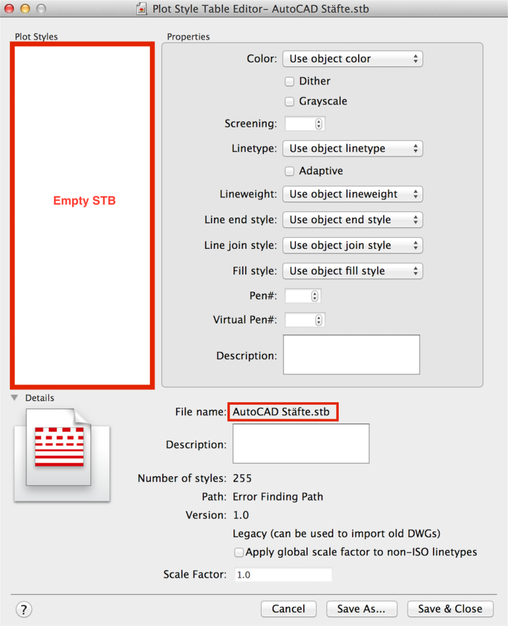Click the Properties Description text box
This screenshot has width=508, height=626.
pyautogui.click(x=351, y=355)
